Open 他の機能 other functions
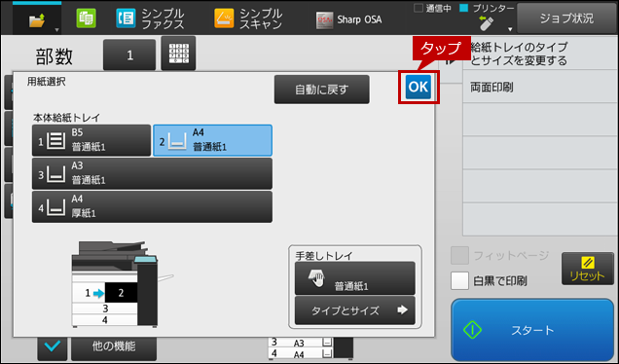Viewport: 619px width, 364px height. point(114,346)
